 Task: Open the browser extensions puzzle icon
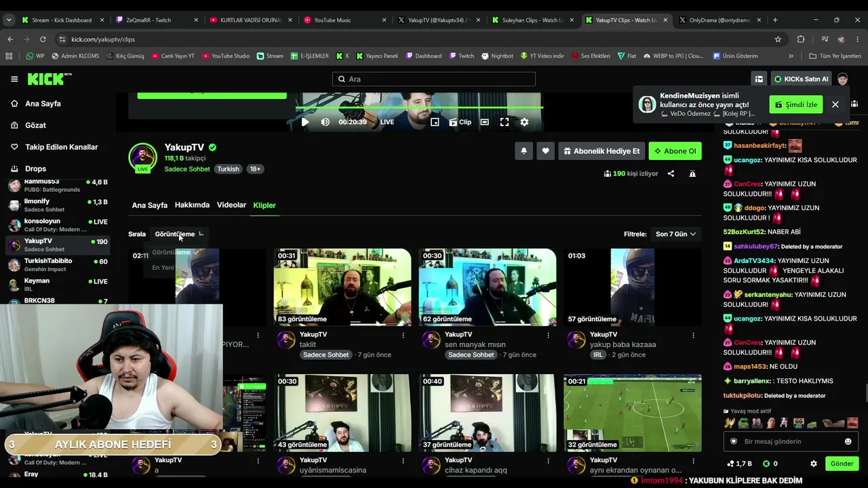click(801, 39)
